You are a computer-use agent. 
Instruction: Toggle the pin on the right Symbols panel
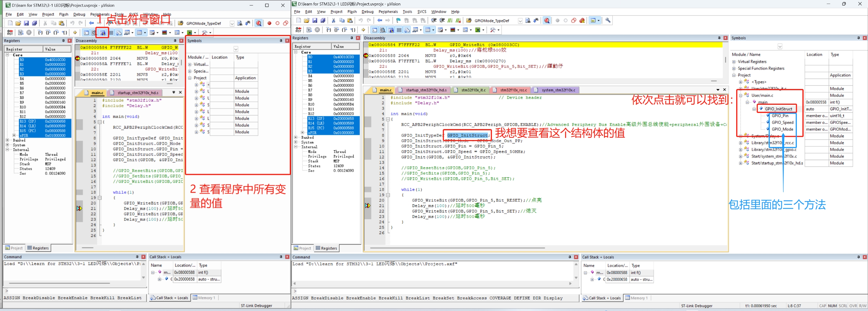[x=858, y=38]
